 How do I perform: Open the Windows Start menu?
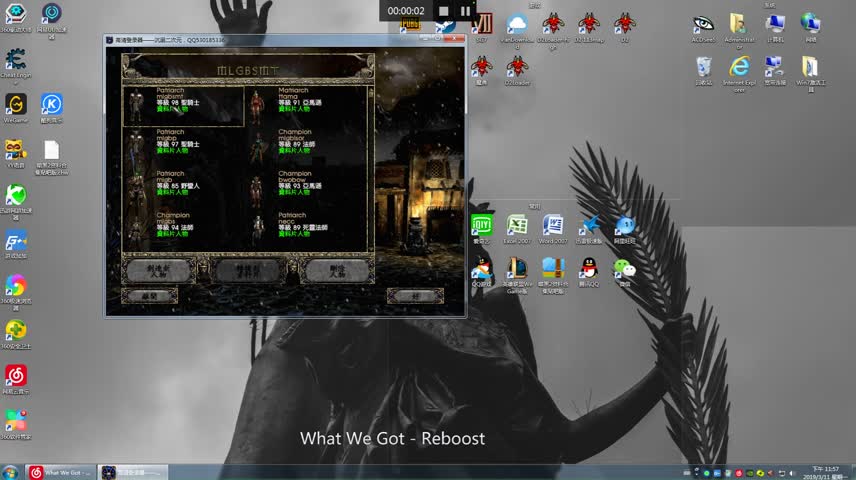click(x=10, y=472)
